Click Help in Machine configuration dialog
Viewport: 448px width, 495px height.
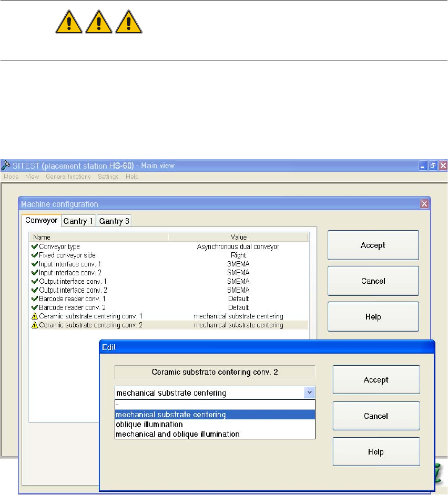(x=373, y=317)
